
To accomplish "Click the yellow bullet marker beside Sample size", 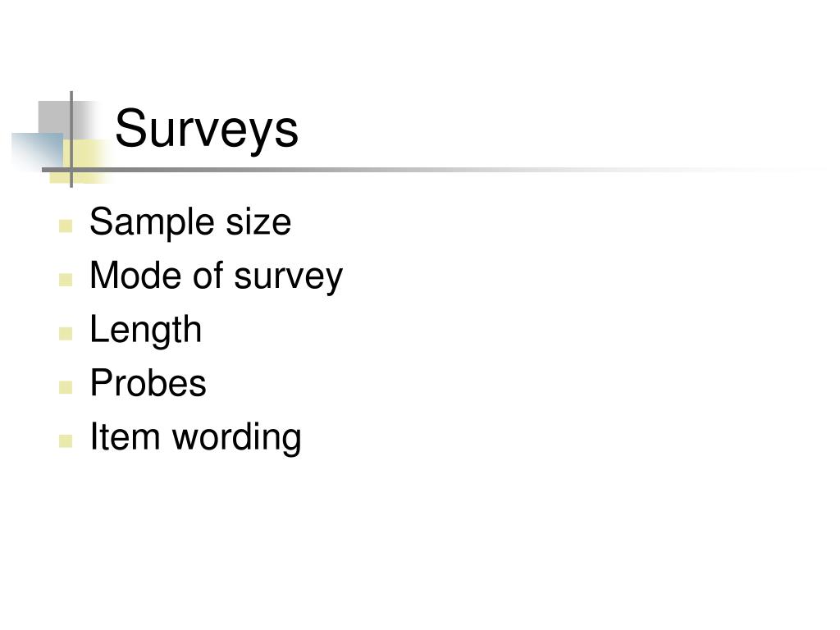I will pyautogui.click(x=66, y=226).
